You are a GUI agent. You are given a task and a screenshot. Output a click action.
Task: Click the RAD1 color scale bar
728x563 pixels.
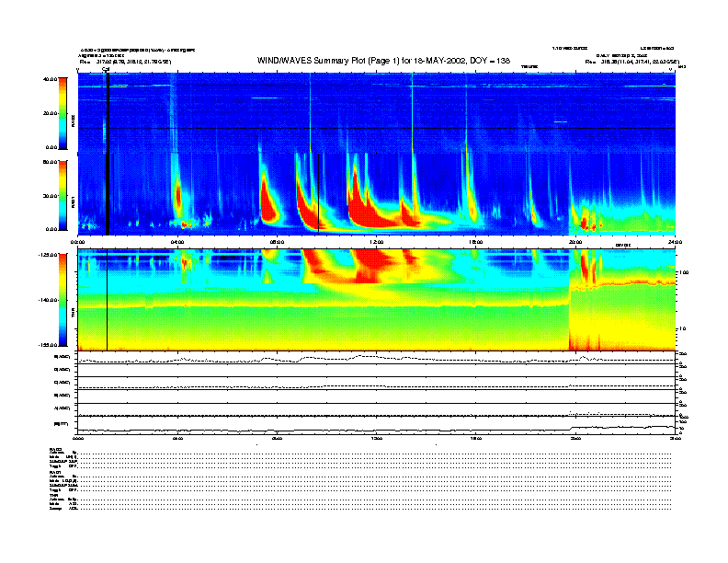63,195
